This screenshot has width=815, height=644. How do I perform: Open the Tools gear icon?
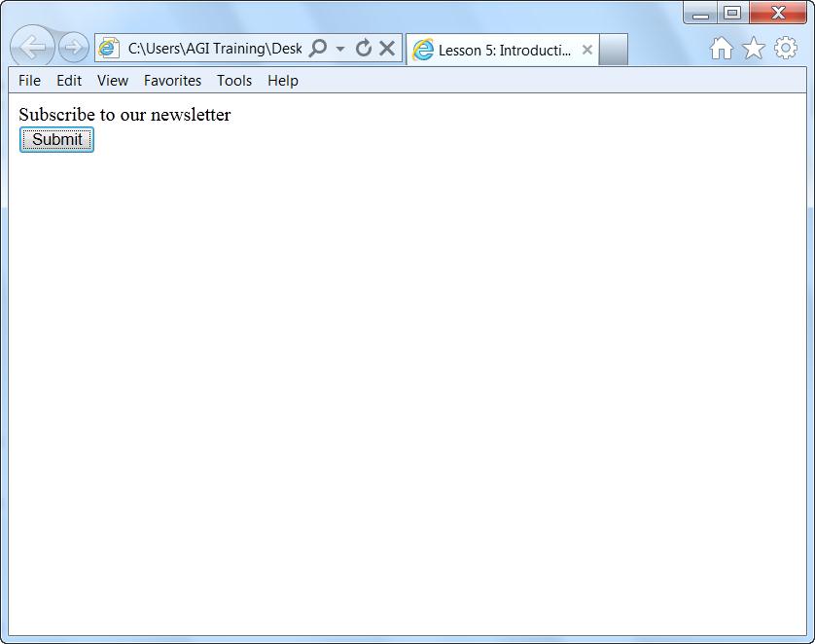pos(786,48)
